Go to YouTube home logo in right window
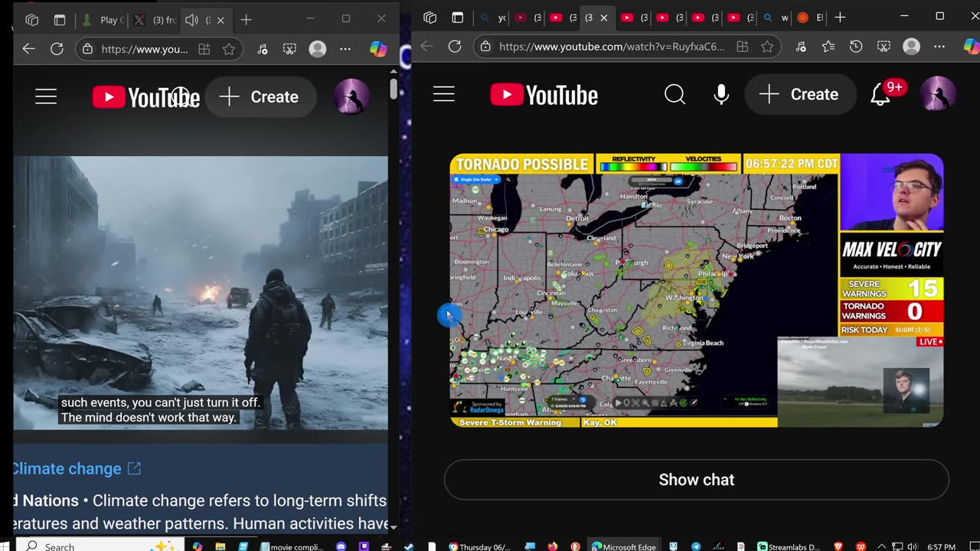 (544, 95)
